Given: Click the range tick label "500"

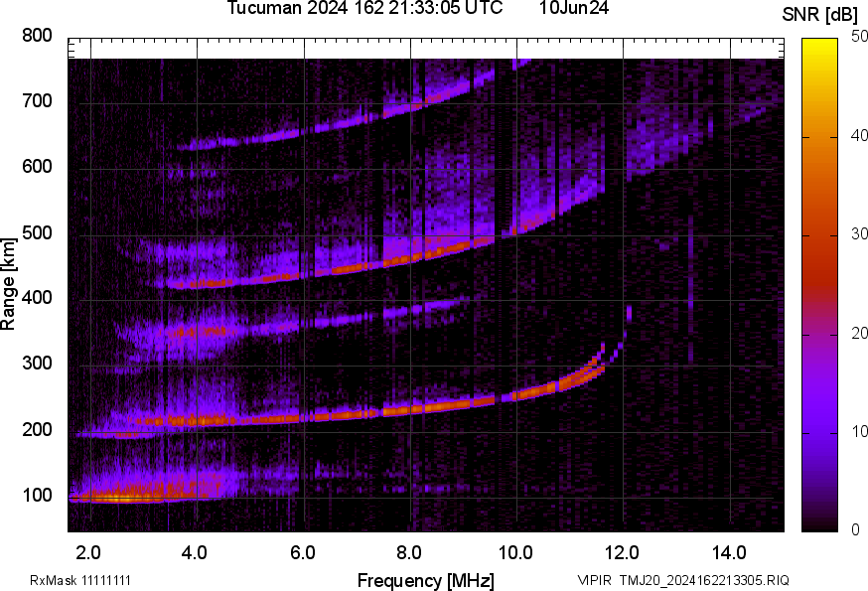Looking at the screenshot, I should click(x=37, y=232).
